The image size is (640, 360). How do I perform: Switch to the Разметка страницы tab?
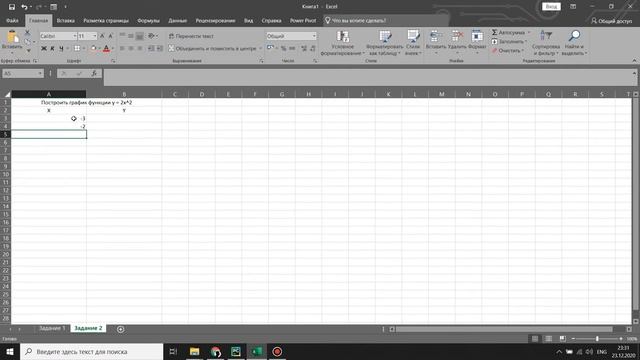(106, 20)
